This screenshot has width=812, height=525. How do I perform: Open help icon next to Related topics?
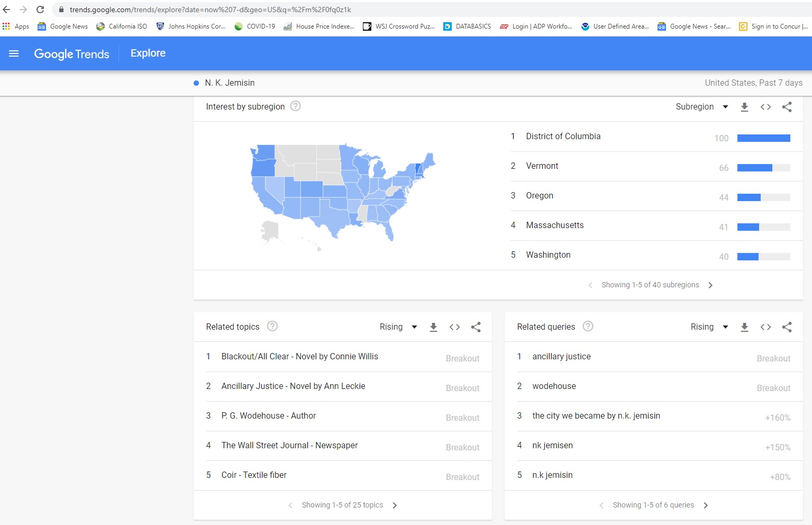[x=272, y=326]
